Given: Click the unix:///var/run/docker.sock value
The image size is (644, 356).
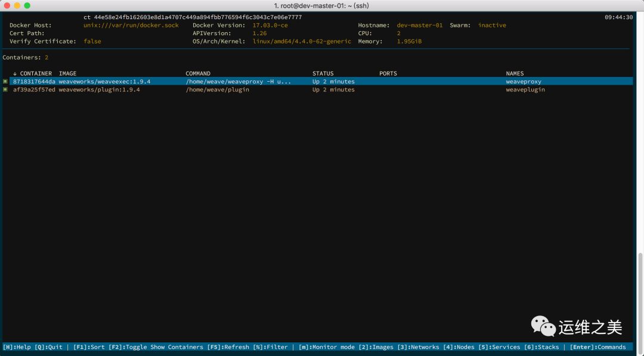Looking at the screenshot, I should (x=131, y=25).
